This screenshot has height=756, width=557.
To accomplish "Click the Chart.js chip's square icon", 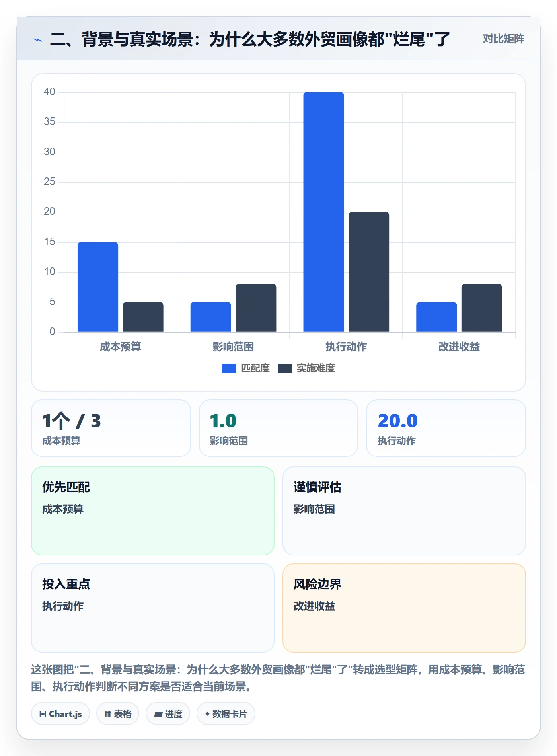I will pyautogui.click(x=43, y=714).
